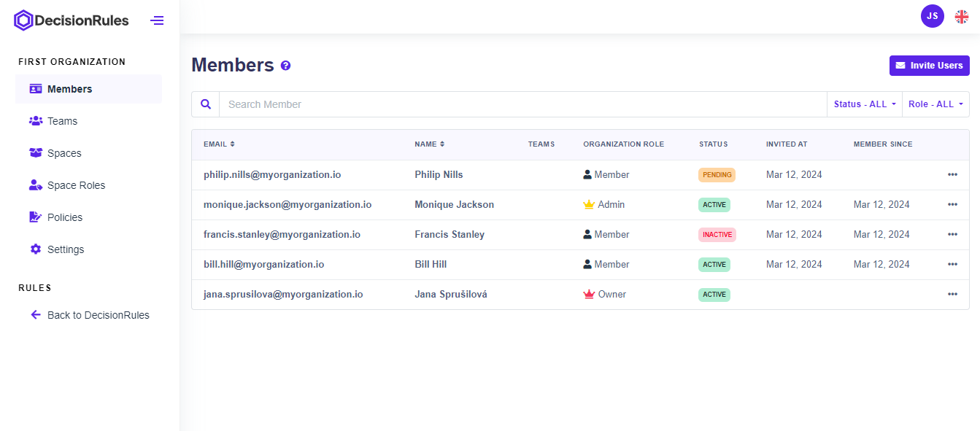The height and width of the screenshot is (431, 980).
Task: Expand the Status - ALL filter dropdown
Action: click(864, 104)
